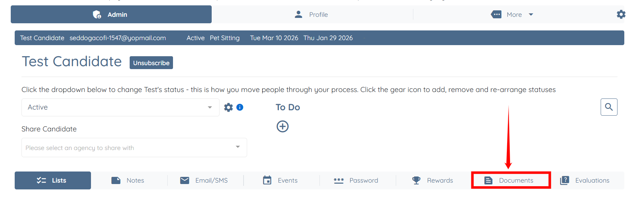644x198 pixels.
Task: Click the magnifying glass search button
Action: [x=609, y=107]
